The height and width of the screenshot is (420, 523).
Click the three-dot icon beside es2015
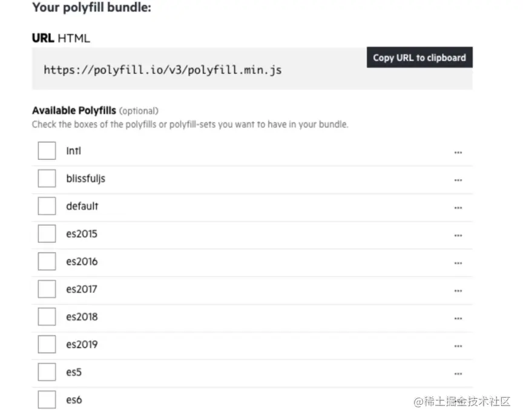click(458, 235)
